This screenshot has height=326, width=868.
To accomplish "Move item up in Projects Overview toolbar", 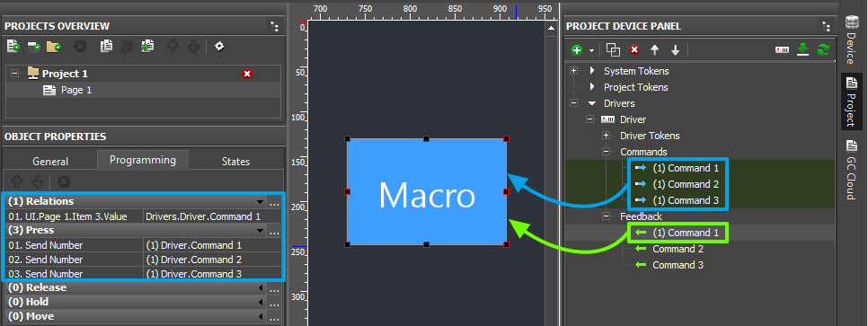I will (173, 47).
